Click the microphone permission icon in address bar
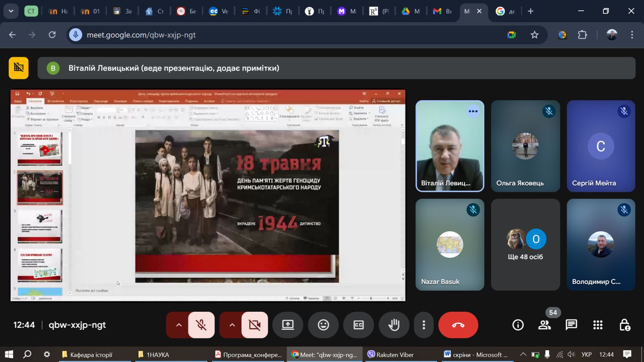 (75, 35)
